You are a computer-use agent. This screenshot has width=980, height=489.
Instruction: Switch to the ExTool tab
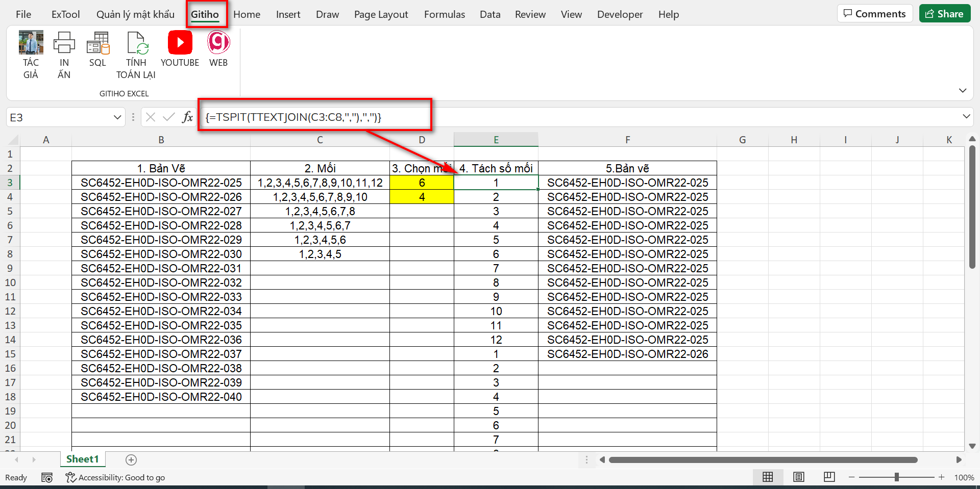point(66,14)
